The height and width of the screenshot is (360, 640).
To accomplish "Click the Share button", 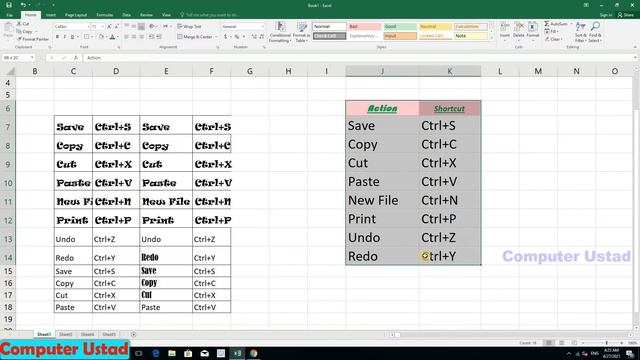I will click(626, 15).
